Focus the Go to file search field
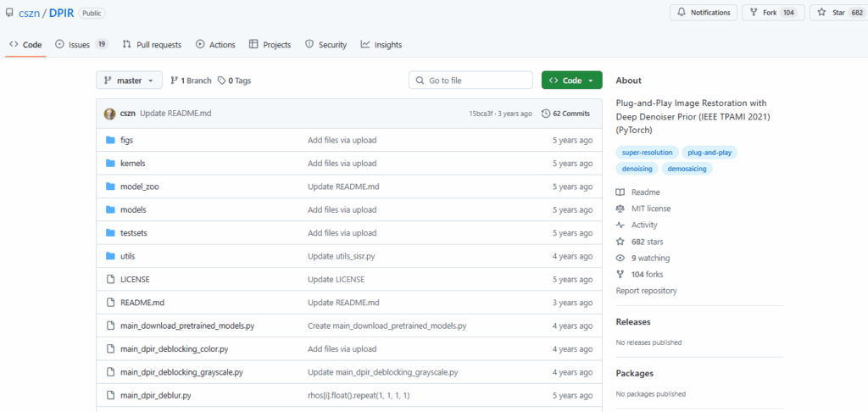 (x=470, y=81)
